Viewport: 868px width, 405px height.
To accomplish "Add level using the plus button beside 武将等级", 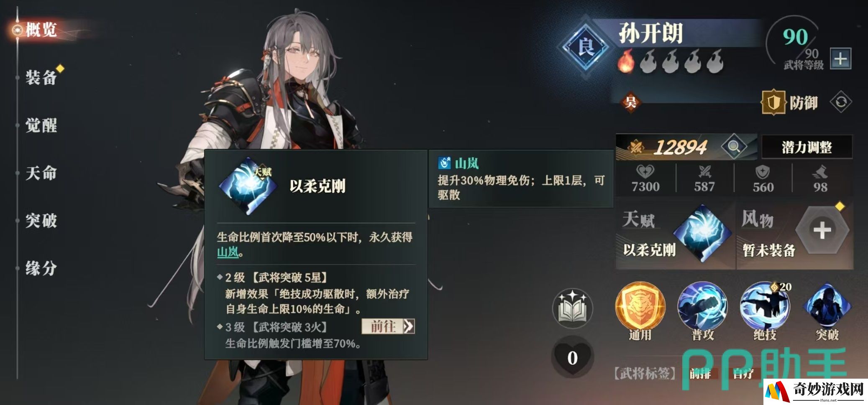I will click(840, 59).
